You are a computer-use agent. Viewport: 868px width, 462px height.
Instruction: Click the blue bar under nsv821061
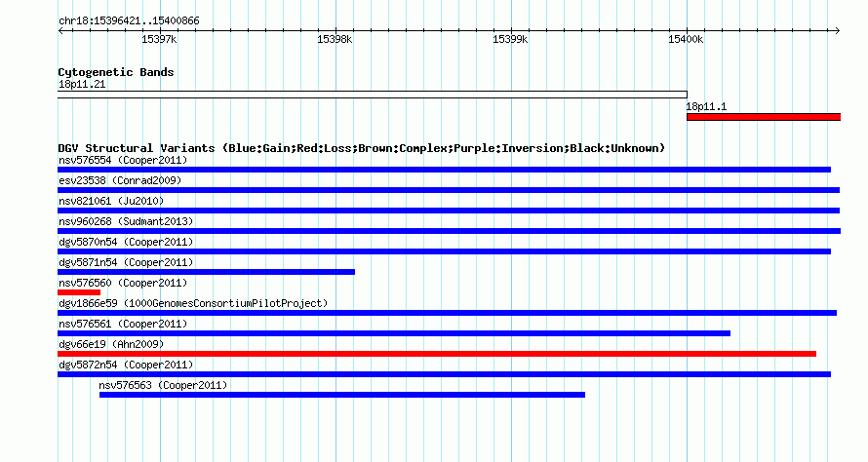pyautogui.click(x=449, y=211)
